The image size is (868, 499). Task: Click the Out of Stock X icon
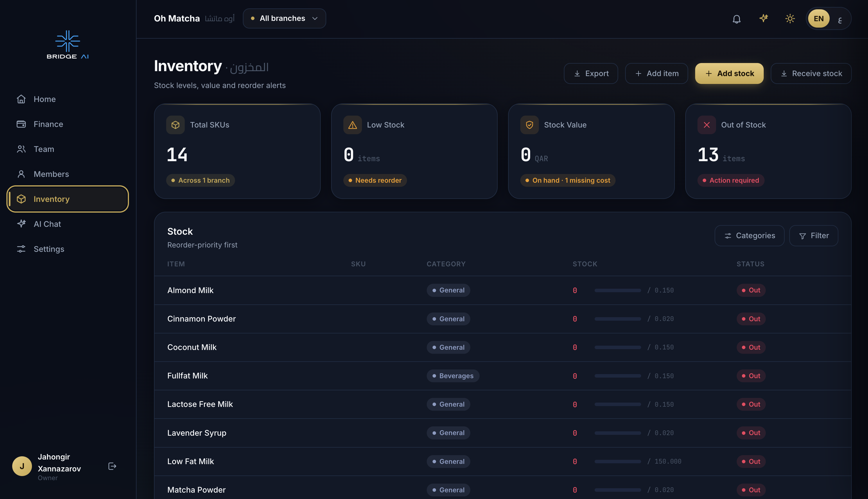706,125
